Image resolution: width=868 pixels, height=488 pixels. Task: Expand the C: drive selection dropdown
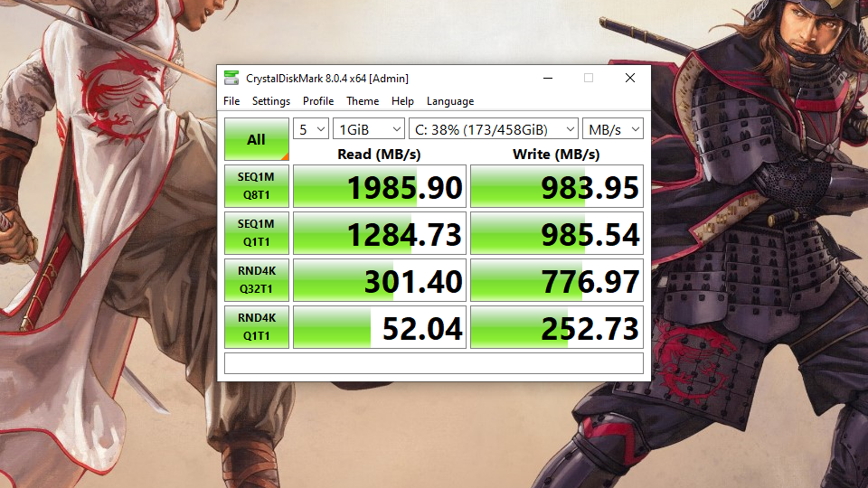click(x=494, y=129)
